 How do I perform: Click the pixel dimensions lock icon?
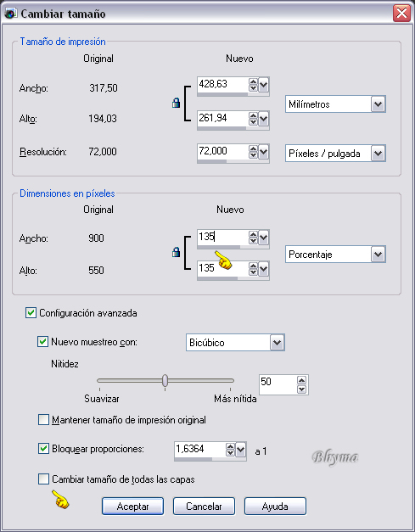click(176, 252)
